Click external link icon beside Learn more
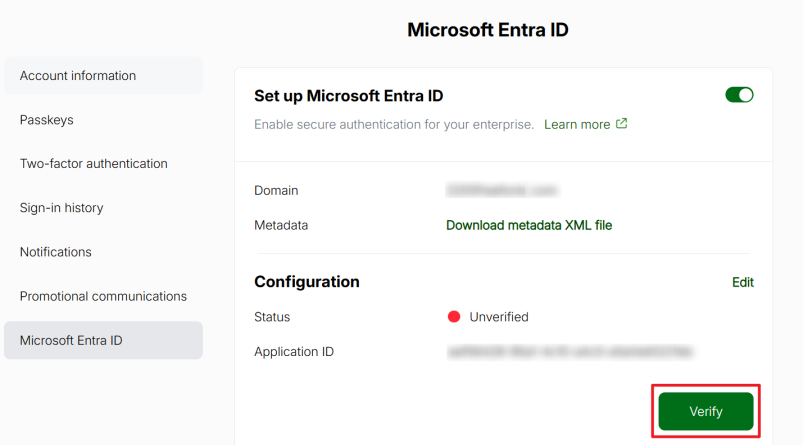803x445 pixels. click(622, 124)
